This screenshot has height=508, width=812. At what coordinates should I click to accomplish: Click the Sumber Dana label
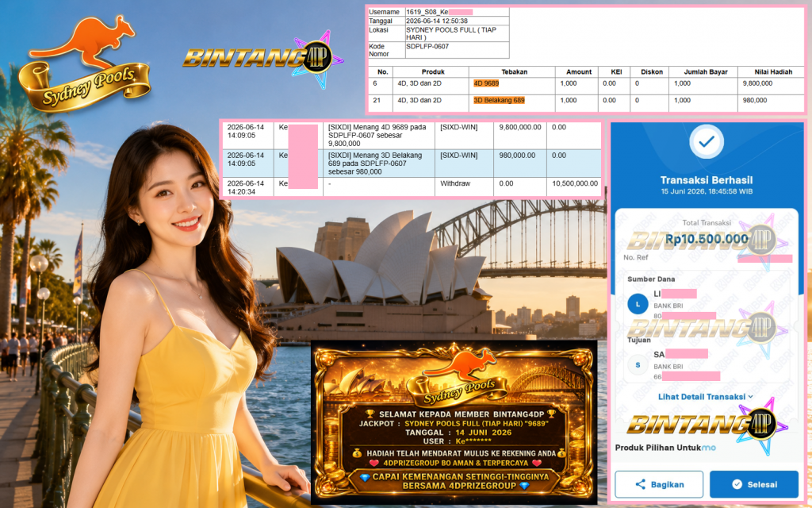click(x=651, y=279)
